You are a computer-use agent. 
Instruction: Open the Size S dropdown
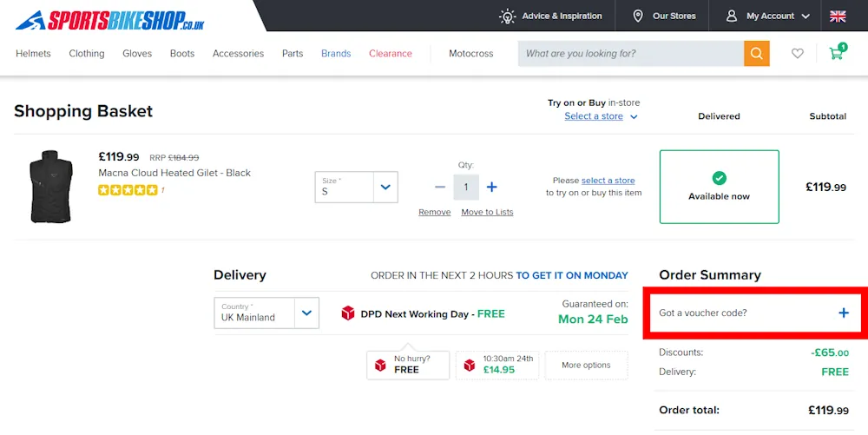357,187
